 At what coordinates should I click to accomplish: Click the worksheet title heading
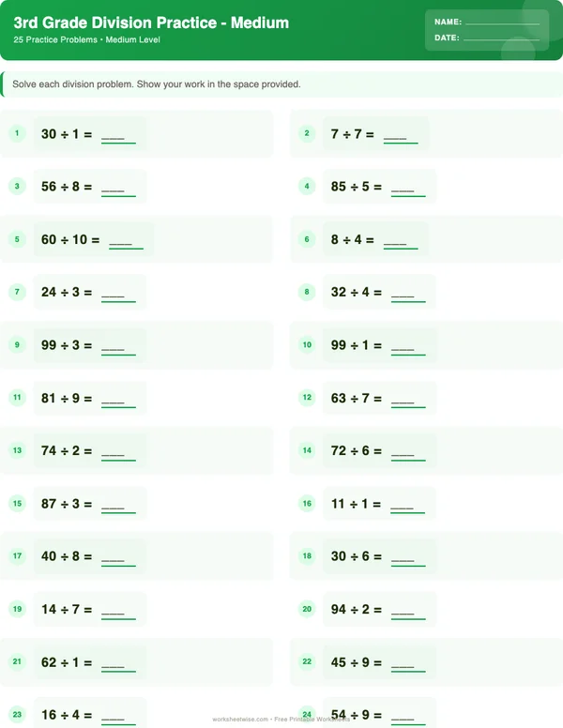[x=151, y=23]
